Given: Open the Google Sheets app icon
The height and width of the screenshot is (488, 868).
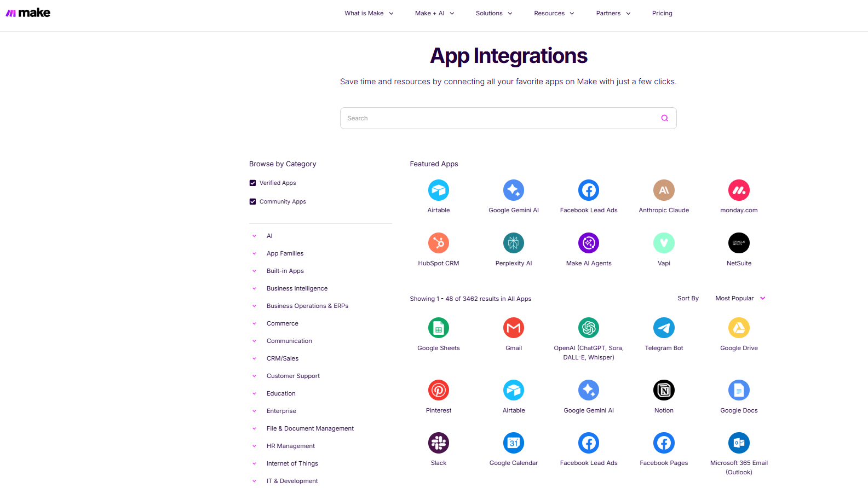Looking at the screenshot, I should (x=439, y=328).
